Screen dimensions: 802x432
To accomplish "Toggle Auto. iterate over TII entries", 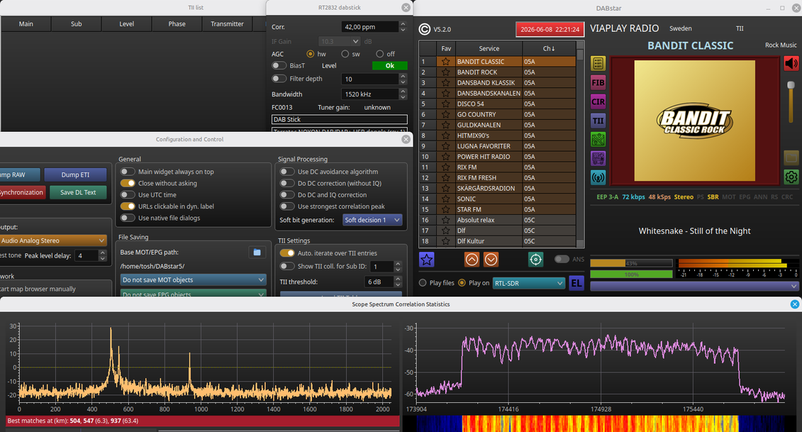I will pyautogui.click(x=287, y=253).
